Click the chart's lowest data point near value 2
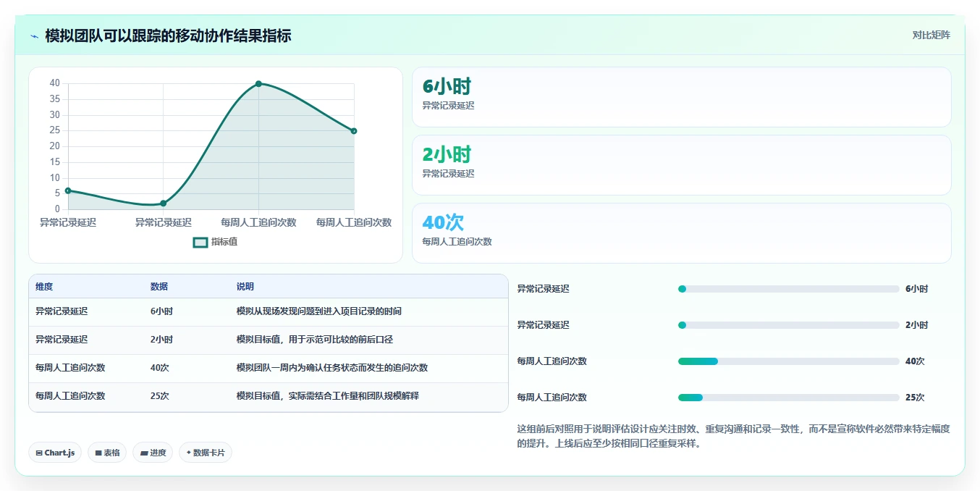The image size is (980, 491). coord(163,203)
